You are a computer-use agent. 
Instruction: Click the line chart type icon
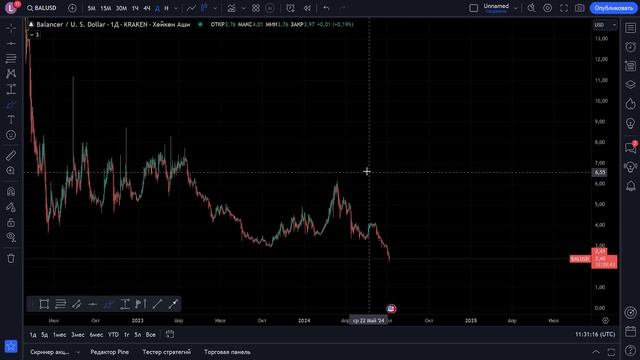coord(191,8)
